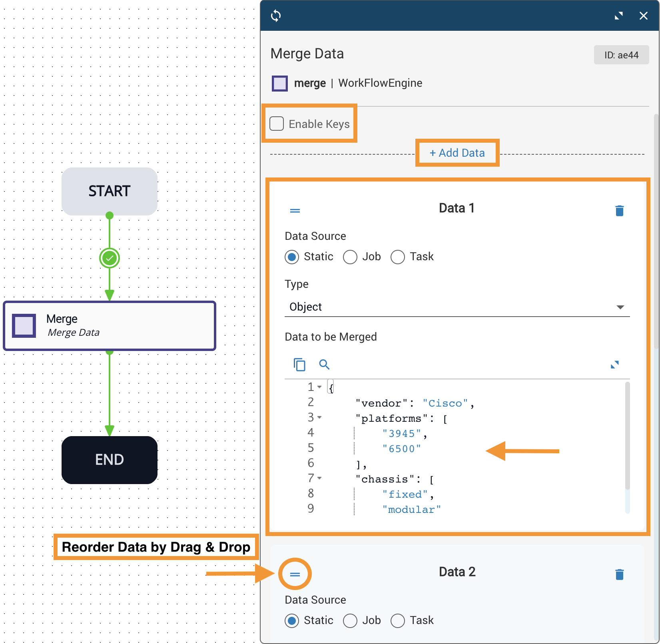This screenshot has height=644, width=660.
Task: Click the refresh icon in panel header
Action: tap(276, 16)
